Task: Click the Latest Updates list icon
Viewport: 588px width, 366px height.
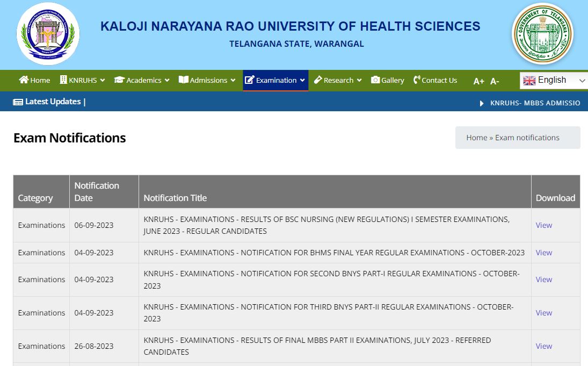Action: (18, 101)
